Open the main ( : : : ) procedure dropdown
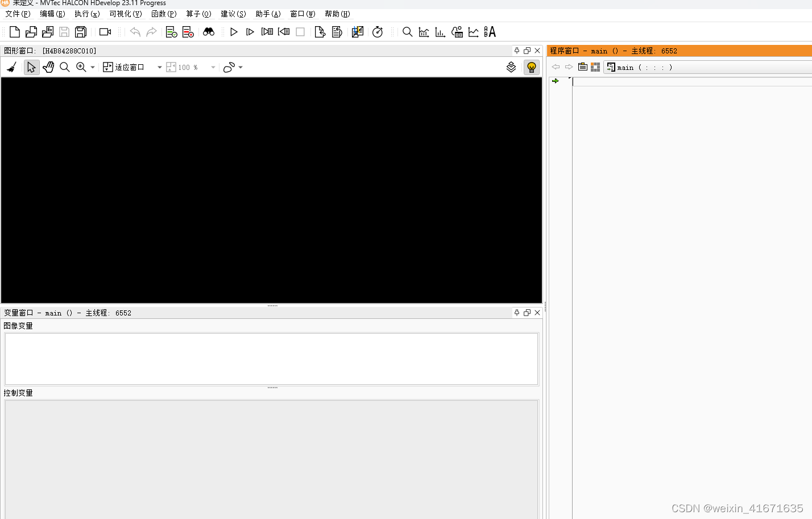This screenshot has width=812, height=519. pos(708,67)
